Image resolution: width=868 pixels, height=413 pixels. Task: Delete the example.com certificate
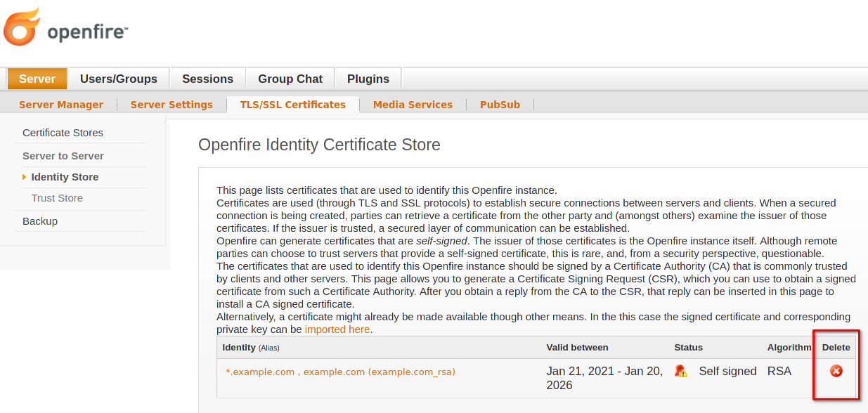[x=836, y=371]
